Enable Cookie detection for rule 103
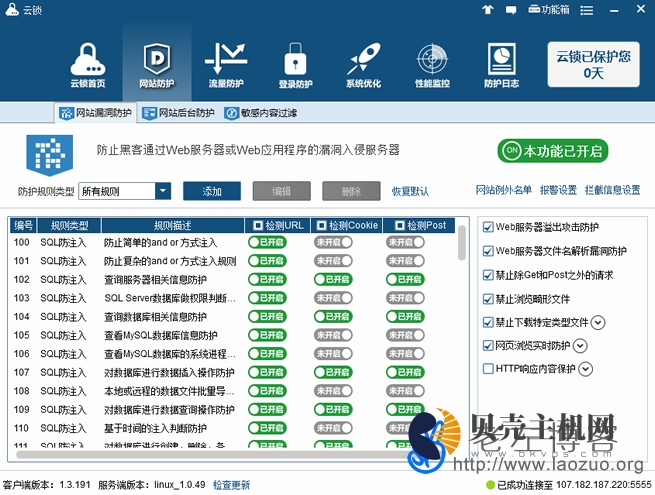Image resolution: width=655 pixels, height=495 pixels. tap(333, 298)
